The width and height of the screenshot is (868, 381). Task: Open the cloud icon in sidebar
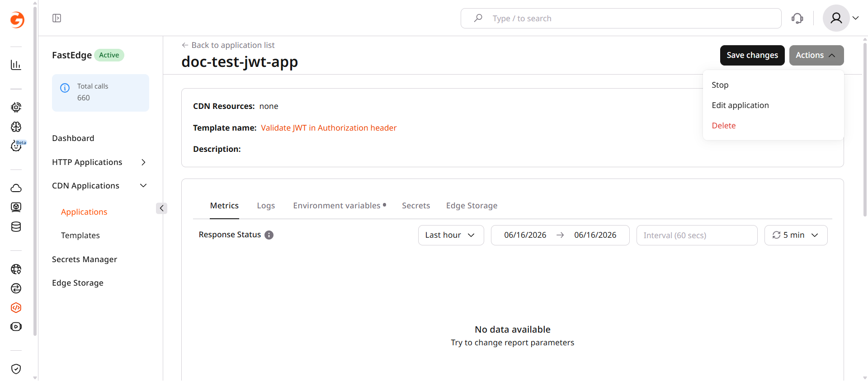tap(16, 188)
